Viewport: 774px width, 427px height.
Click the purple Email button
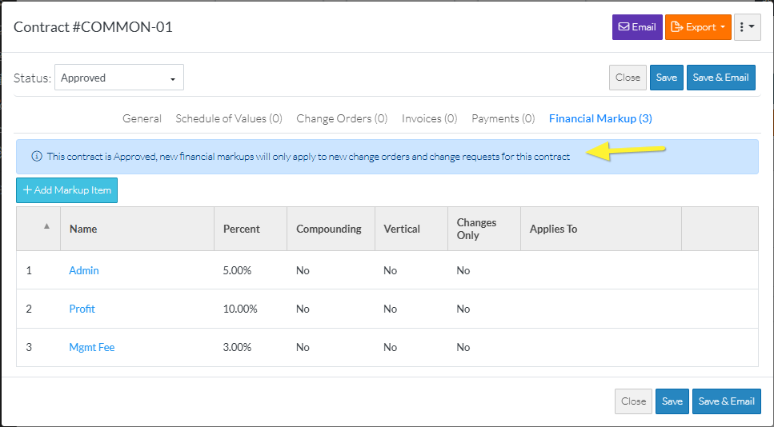point(637,27)
